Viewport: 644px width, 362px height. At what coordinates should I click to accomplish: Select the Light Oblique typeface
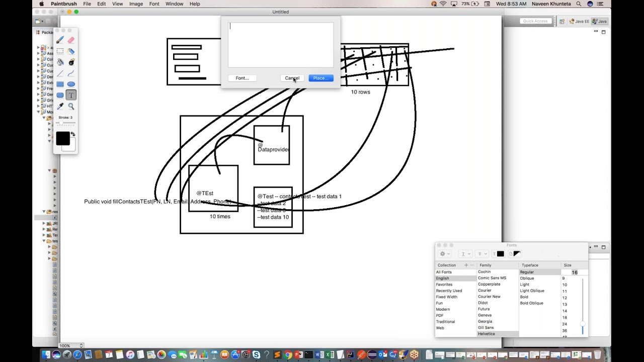[x=539, y=291]
